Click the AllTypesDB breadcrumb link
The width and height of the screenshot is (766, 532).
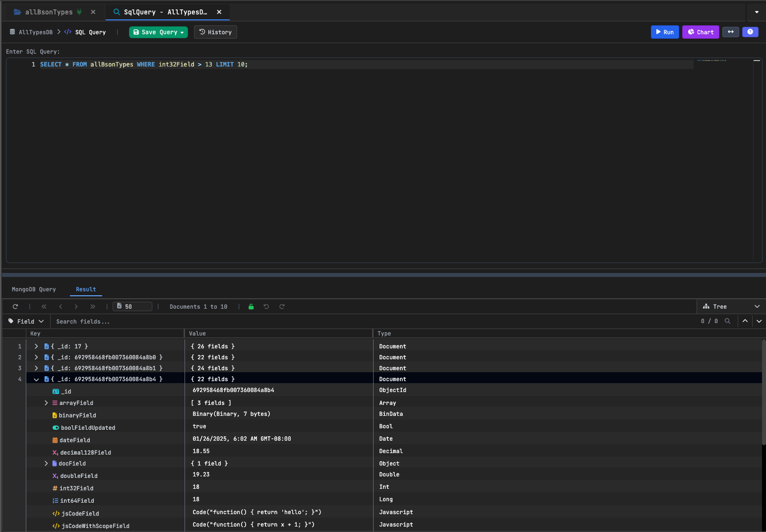tap(35, 32)
